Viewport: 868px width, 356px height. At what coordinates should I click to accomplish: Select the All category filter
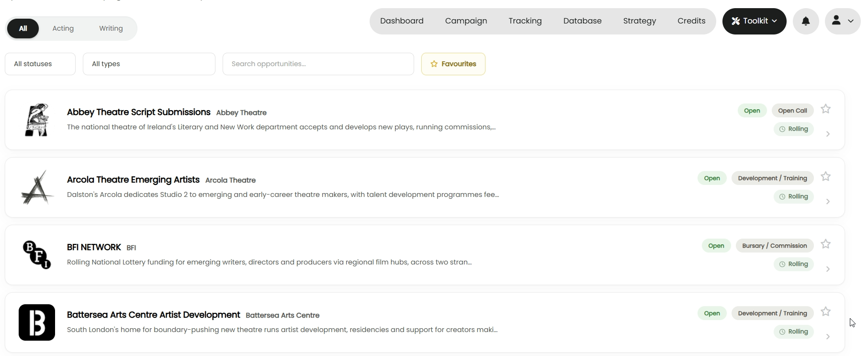[x=23, y=28]
